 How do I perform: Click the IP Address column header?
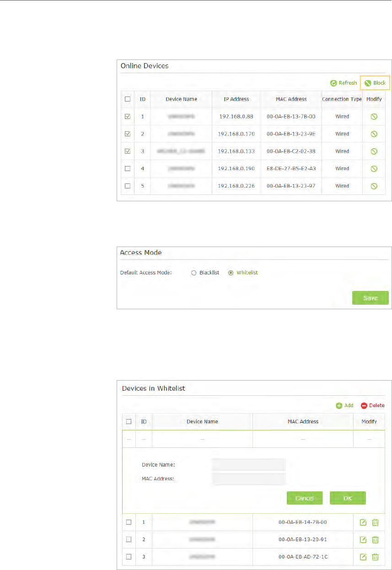tap(236, 99)
